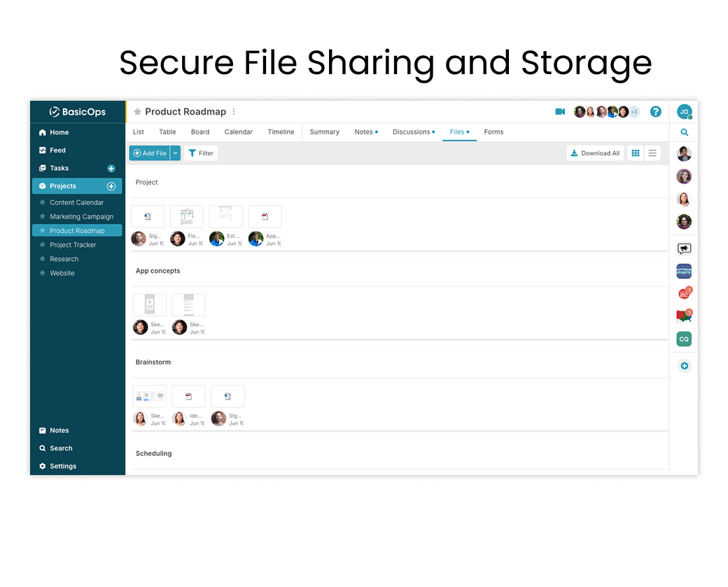Expand the Add File dropdown arrow
This screenshot has height=587, width=728.
click(x=174, y=153)
